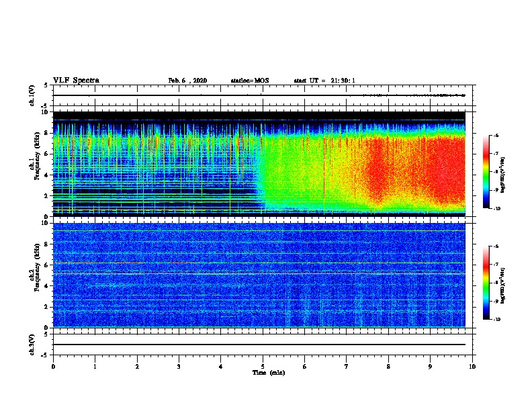Click the ch.2 blue spectrogram panel
The image size is (532, 411).
tap(259, 275)
